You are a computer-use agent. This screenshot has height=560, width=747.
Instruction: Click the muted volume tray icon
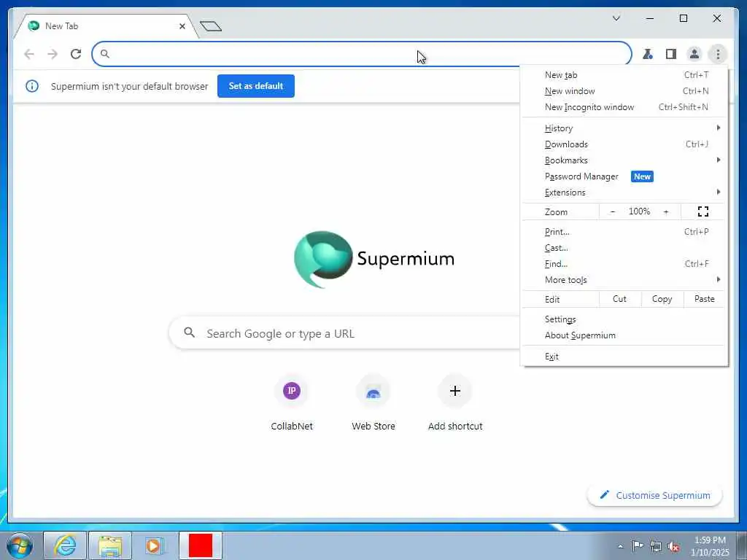pos(673,547)
